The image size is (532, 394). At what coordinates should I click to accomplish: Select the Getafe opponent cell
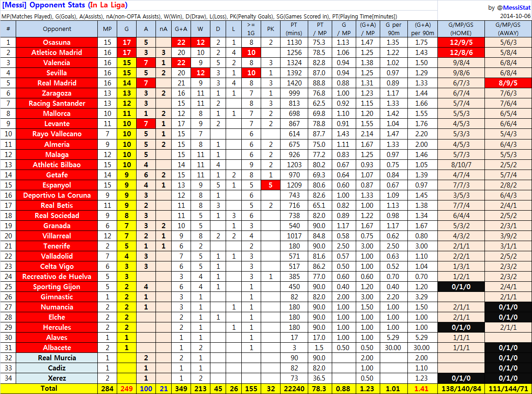pyautogui.click(x=57, y=175)
